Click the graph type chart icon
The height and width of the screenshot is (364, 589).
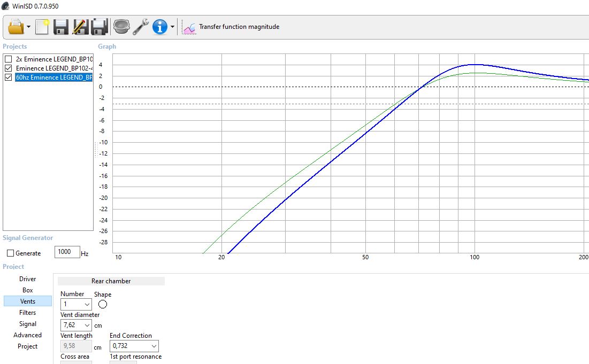coord(188,27)
